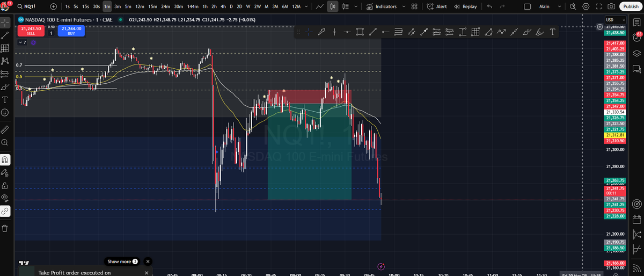Click Show more notifications button
644x276 pixels.
click(x=122, y=262)
